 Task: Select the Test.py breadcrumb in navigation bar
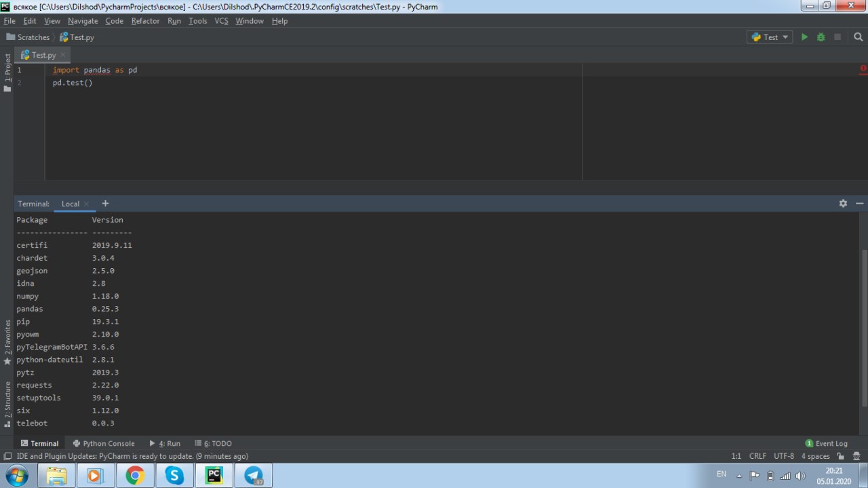pos(77,37)
